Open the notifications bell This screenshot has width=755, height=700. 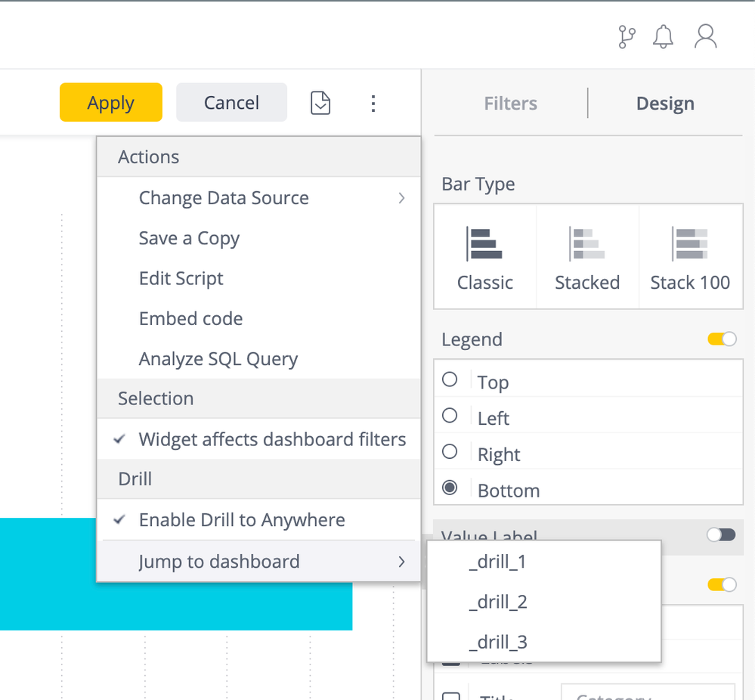664,36
